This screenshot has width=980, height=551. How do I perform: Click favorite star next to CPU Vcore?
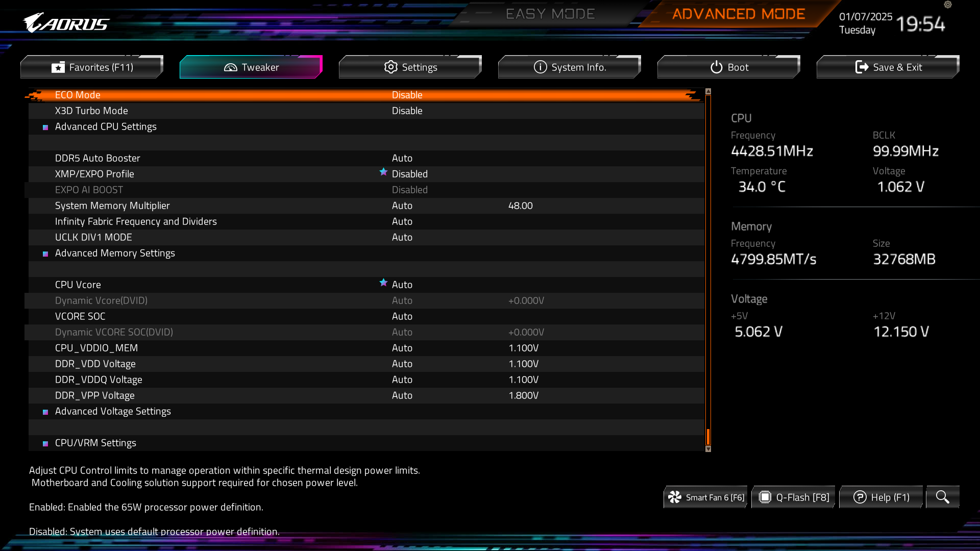point(383,283)
